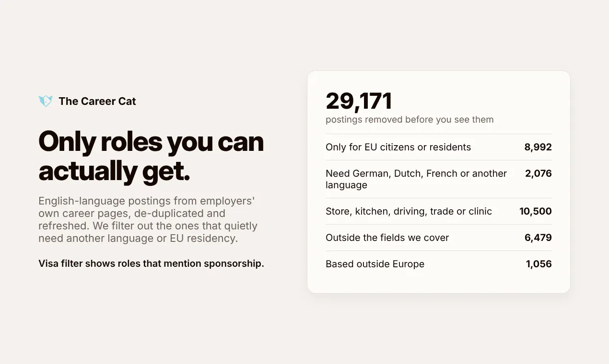Select the 'Based outside Europe' row

pos(439,264)
